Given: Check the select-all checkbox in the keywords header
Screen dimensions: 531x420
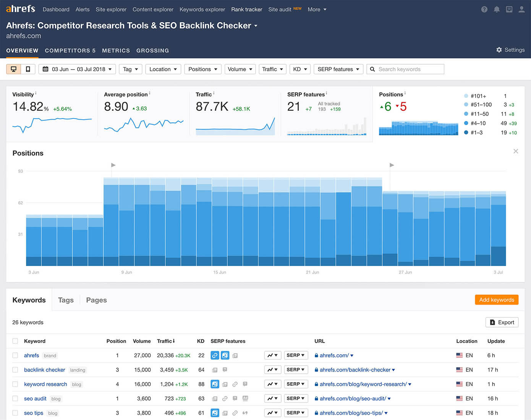Looking at the screenshot, I should (x=15, y=341).
